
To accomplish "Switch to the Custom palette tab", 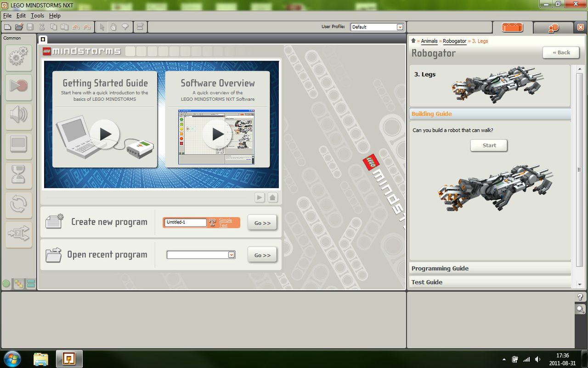I will click(x=31, y=284).
